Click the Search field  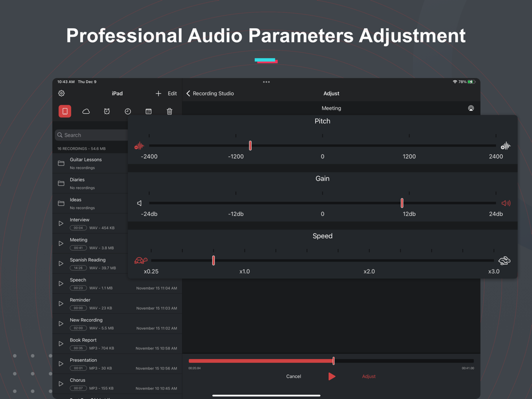(92, 135)
